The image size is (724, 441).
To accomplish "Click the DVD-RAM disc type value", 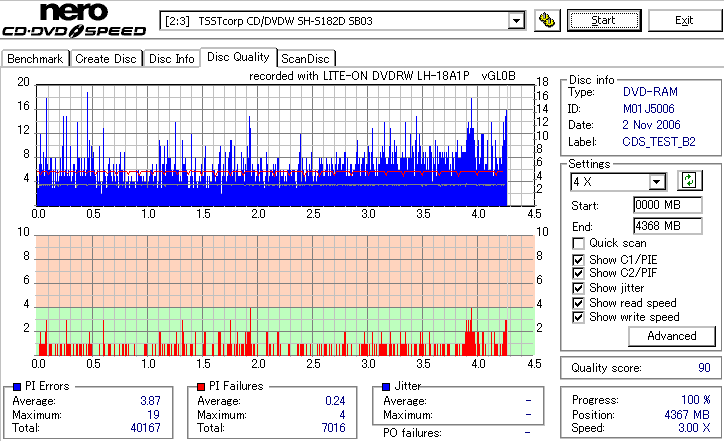I will 650,92.
